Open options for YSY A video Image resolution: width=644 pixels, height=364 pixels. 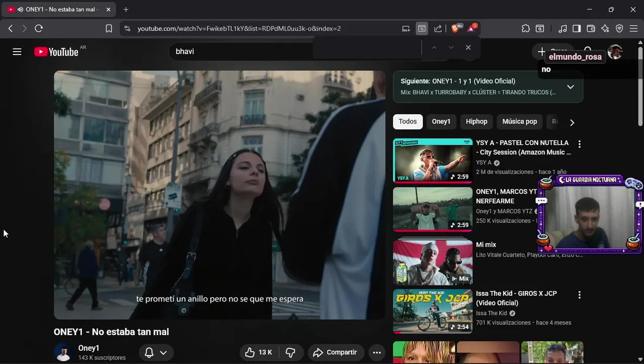click(579, 144)
